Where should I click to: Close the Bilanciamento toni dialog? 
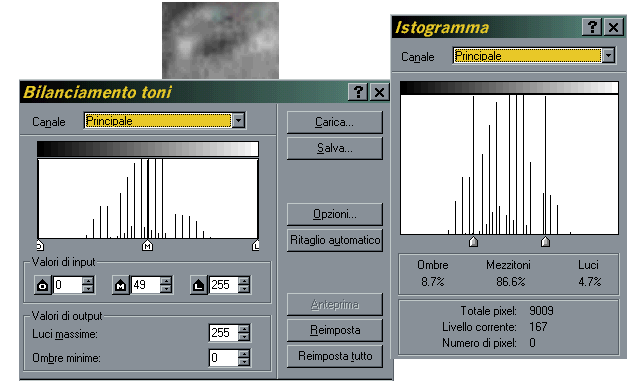pos(380,92)
